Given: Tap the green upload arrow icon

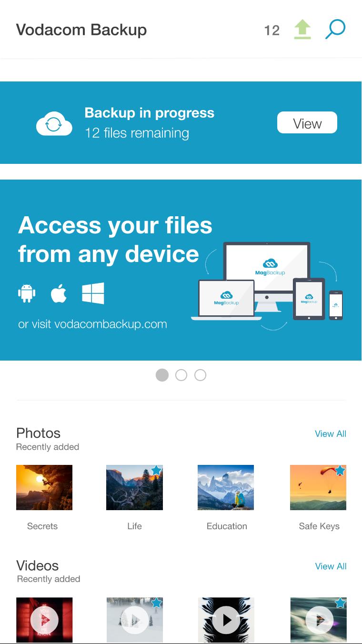Looking at the screenshot, I should [x=302, y=30].
